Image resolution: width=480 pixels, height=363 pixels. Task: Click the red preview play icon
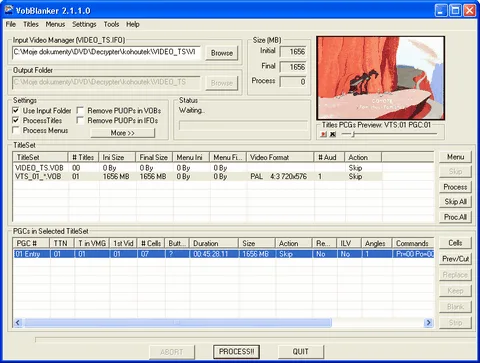pos(323,134)
